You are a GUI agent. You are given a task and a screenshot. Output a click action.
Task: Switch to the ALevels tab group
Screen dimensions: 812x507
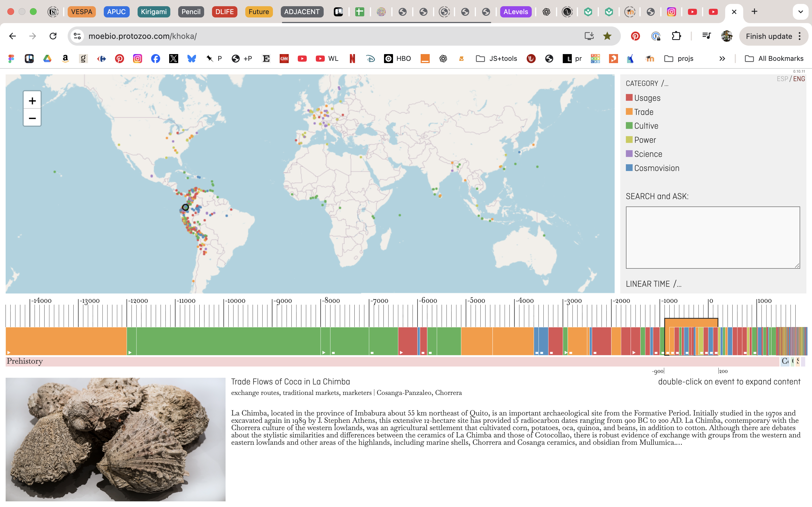[515, 12]
